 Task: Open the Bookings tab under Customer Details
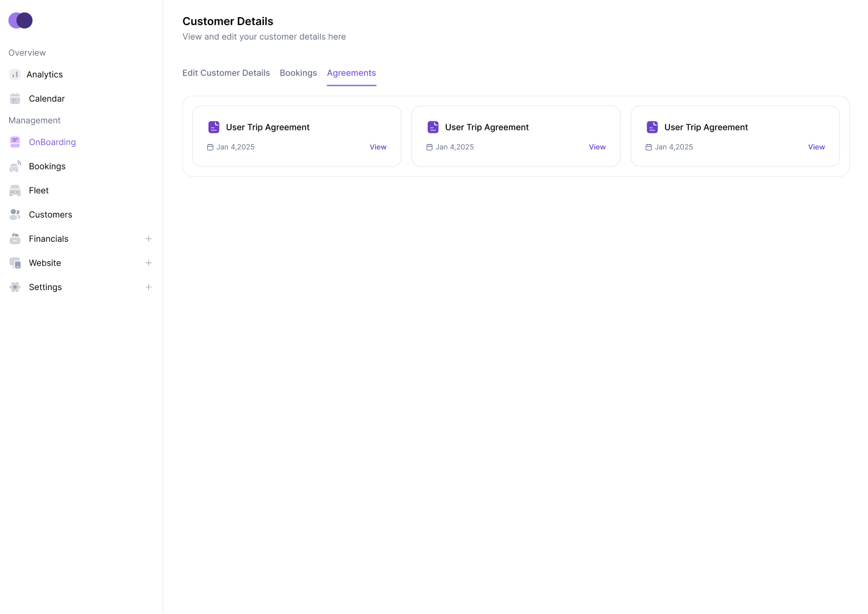coord(298,73)
